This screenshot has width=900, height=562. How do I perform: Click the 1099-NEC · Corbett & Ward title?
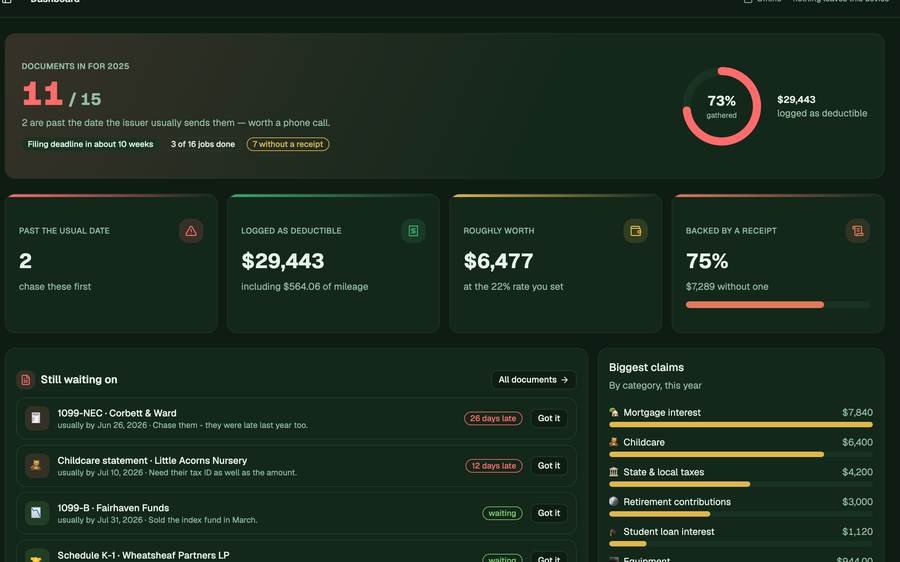click(x=117, y=413)
